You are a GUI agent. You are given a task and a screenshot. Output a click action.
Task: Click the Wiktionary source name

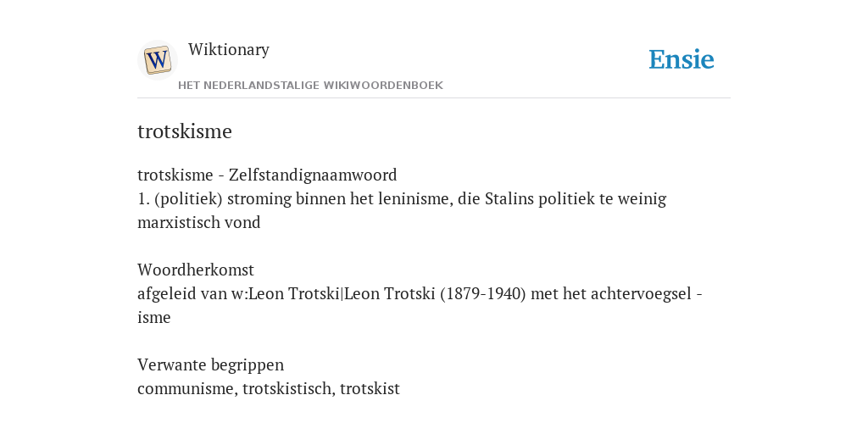point(229,49)
